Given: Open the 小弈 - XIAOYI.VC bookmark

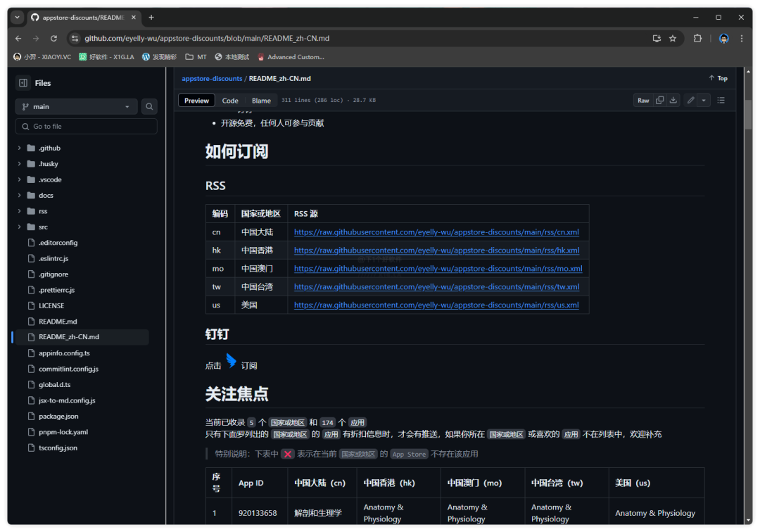Looking at the screenshot, I should coord(42,57).
